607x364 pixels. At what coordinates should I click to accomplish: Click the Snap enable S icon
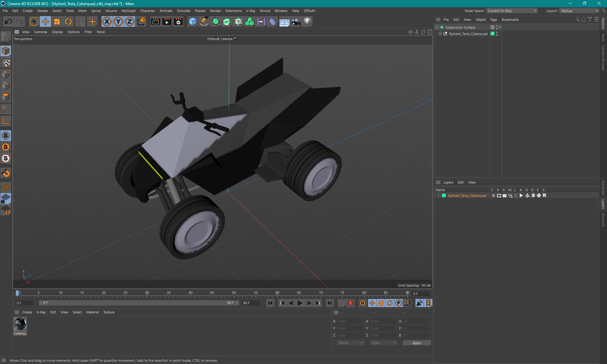click(x=6, y=136)
